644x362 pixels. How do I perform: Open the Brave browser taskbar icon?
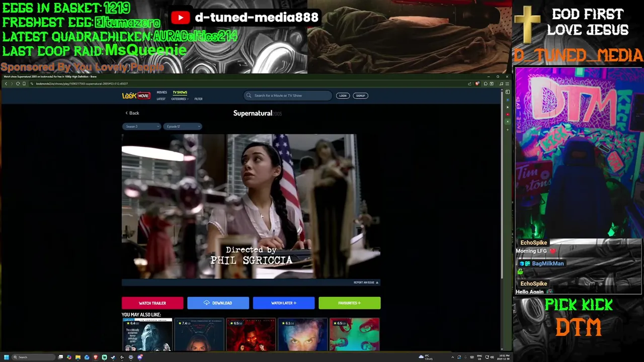coord(96,357)
